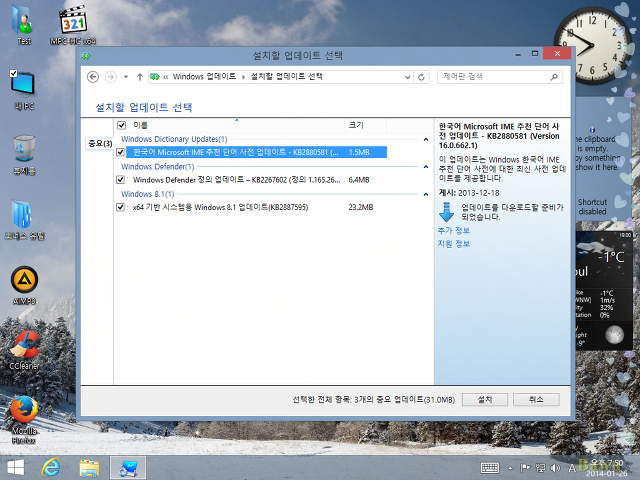Expand the address bar history dropdown
640x480 pixels.
(x=407, y=77)
